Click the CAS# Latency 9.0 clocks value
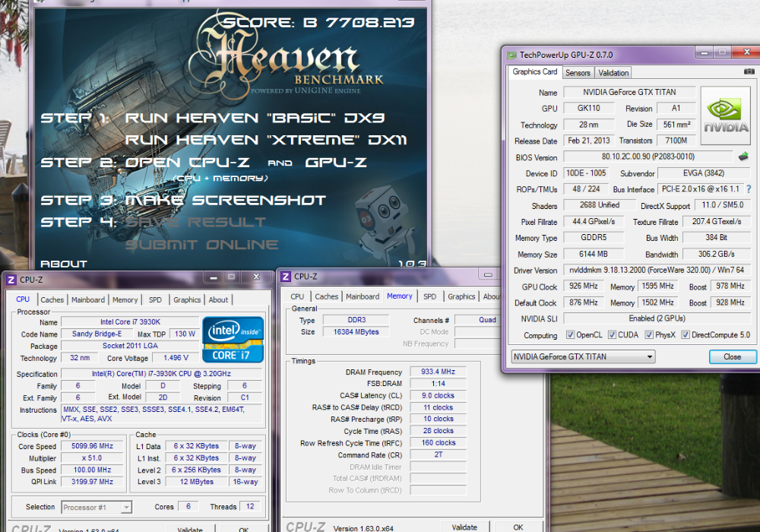The width and height of the screenshot is (760, 532). click(x=438, y=395)
